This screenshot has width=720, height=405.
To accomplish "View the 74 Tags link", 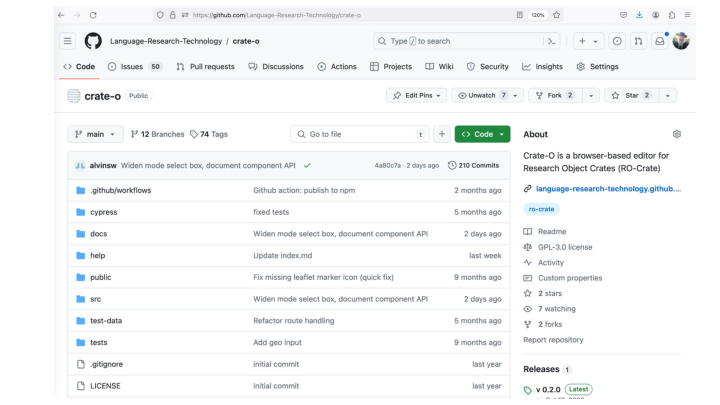I will click(209, 134).
